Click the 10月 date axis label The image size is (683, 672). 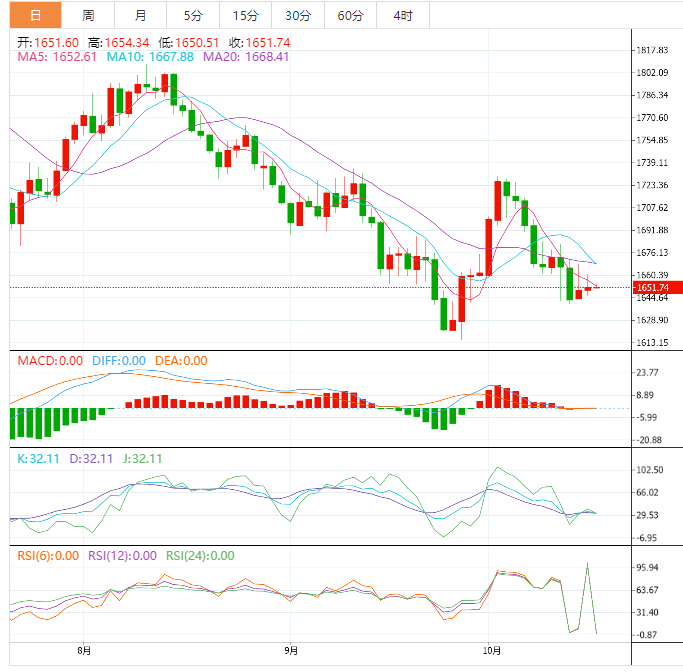point(492,651)
